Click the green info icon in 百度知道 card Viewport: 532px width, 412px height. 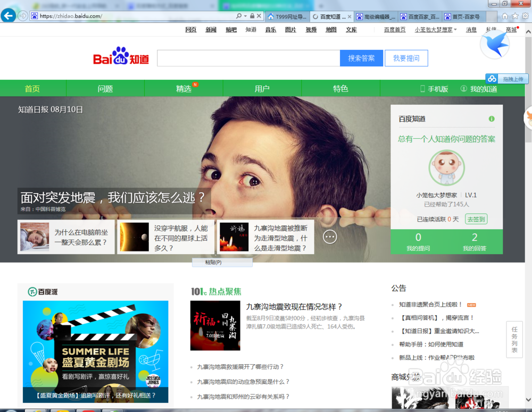coord(492,119)
